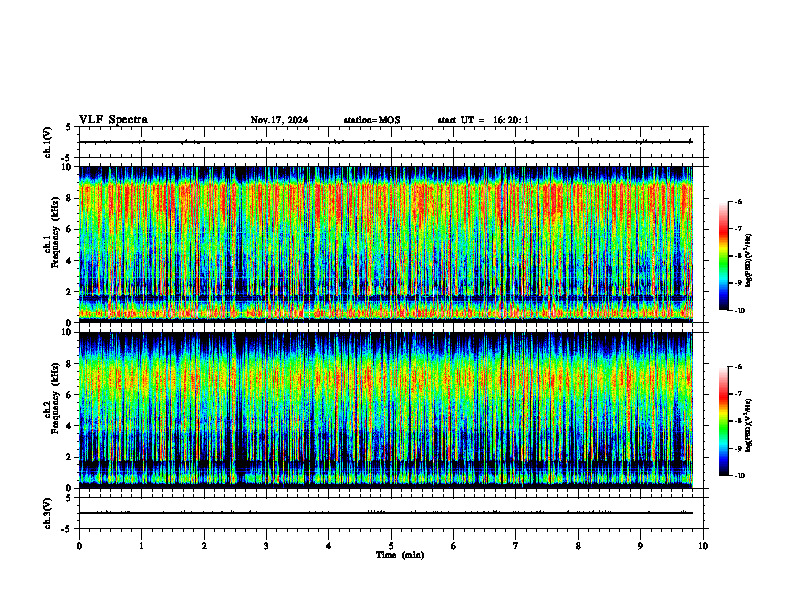This screenshot has height=612, width=792.
Task: Click the "-10" label on ch.2 colorbar
Action: [740, 476]
